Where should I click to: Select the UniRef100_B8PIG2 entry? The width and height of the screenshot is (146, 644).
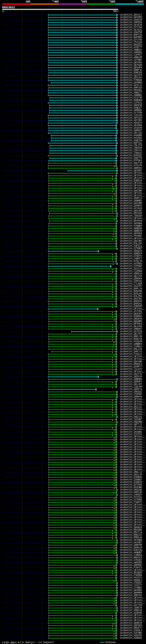point(131,143)
